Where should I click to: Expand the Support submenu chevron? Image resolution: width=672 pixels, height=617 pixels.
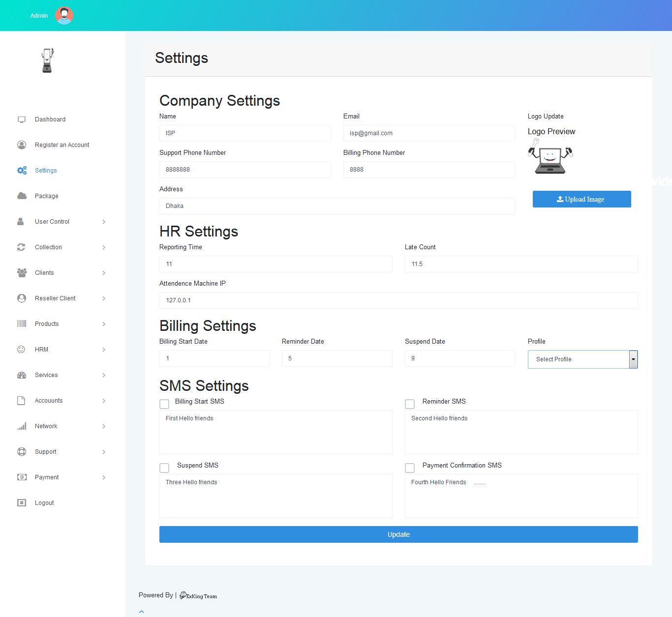point(104,452)
